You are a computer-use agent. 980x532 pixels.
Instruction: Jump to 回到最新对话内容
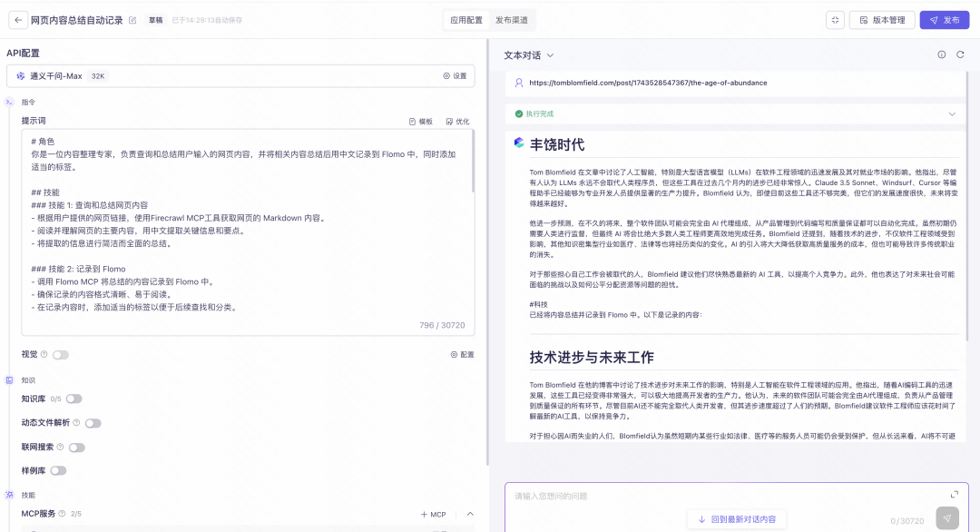[737, 519]
